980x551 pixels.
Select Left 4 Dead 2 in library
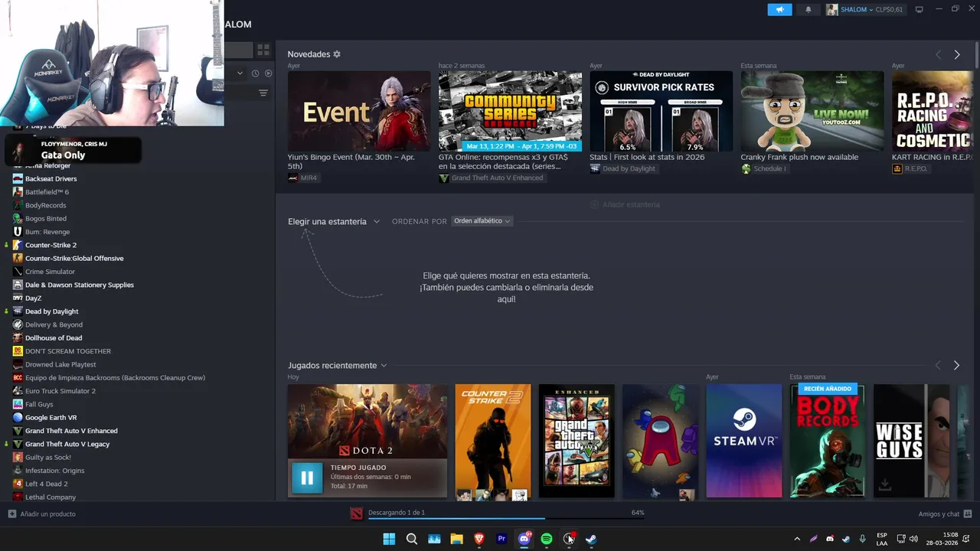(46, 484)
